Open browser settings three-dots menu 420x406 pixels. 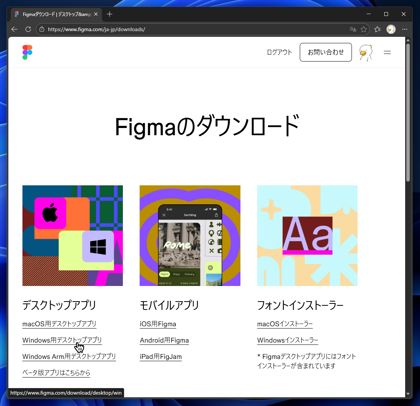(405, 29)
